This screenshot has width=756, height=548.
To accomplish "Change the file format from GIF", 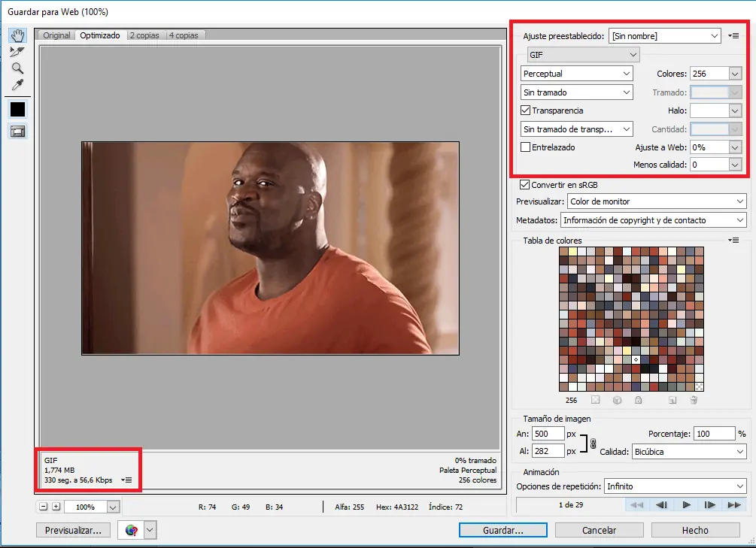I will [x=583, y=54].
